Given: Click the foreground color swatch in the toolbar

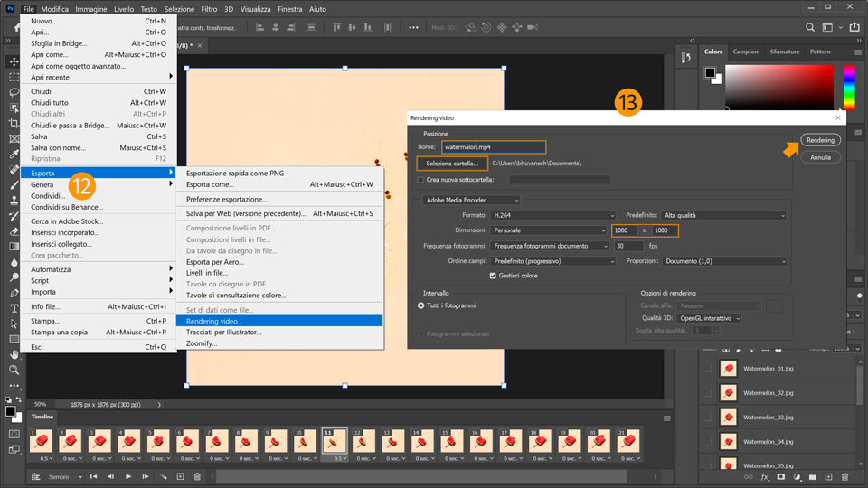Looking at the screenshot, I should click(x=10, y=411).
